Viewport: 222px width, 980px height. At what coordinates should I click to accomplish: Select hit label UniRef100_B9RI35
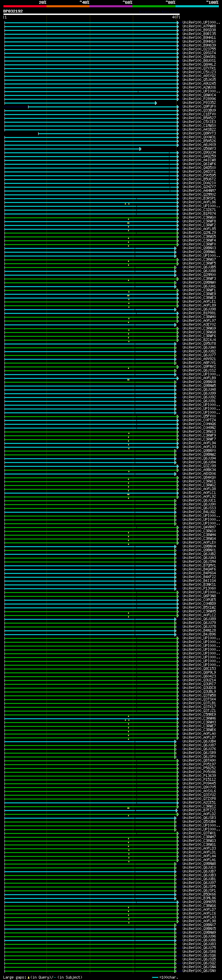point(199,34)
